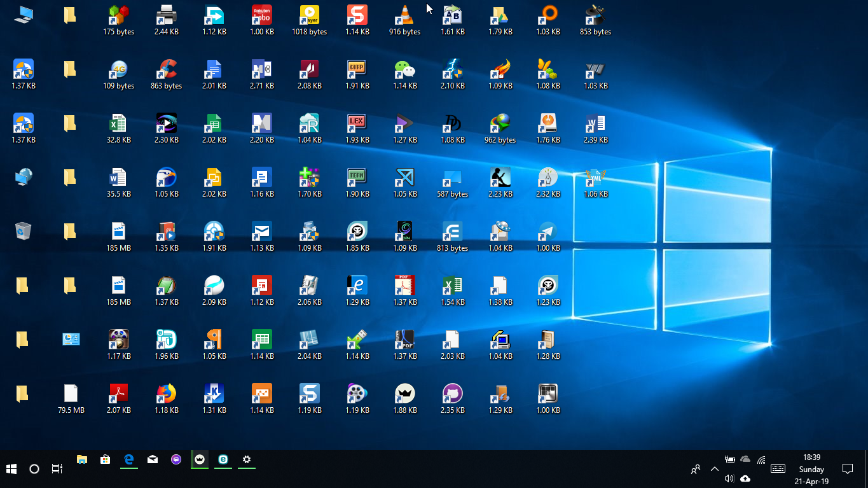The image size is (868, 488).
Task: Select the This PC computer icon
Action: [23, 15]
